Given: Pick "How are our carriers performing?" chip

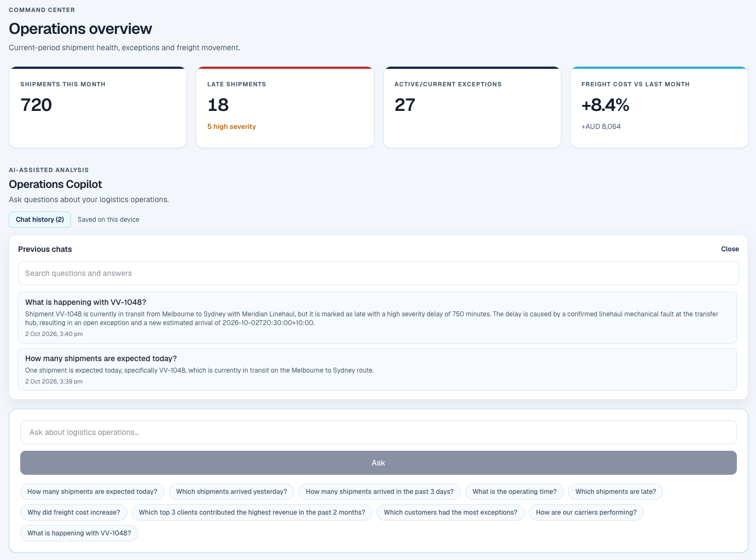Looking at the screenshot, I should pyautogui.click(x=587, y=512).
